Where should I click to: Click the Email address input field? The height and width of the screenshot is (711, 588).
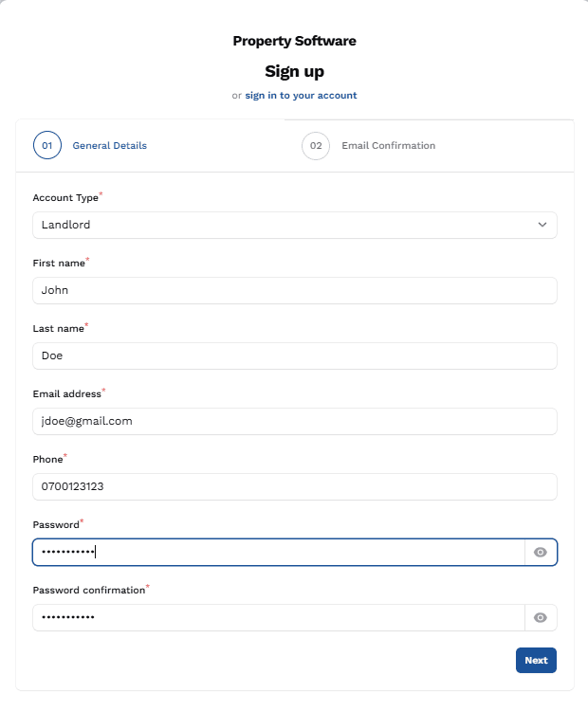(294, 421)
